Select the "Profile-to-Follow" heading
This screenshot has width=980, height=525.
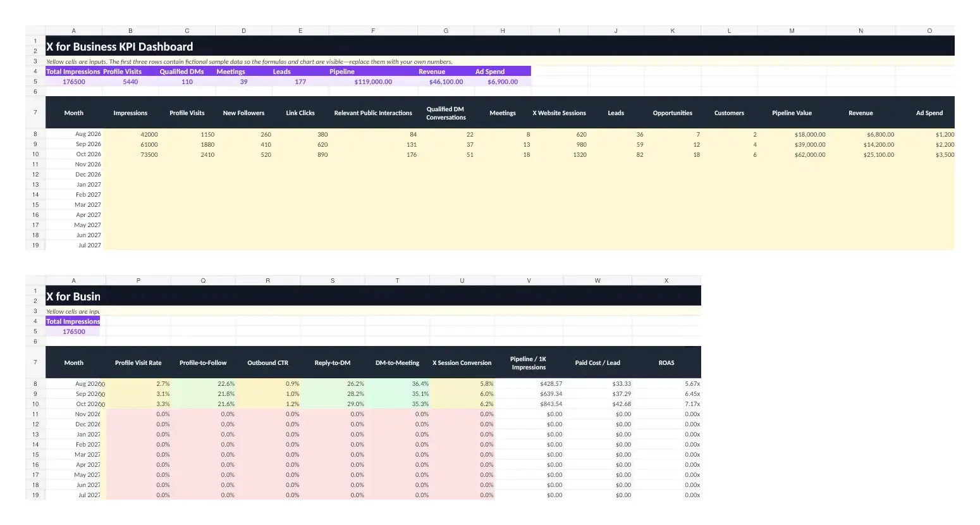[203, 362]
